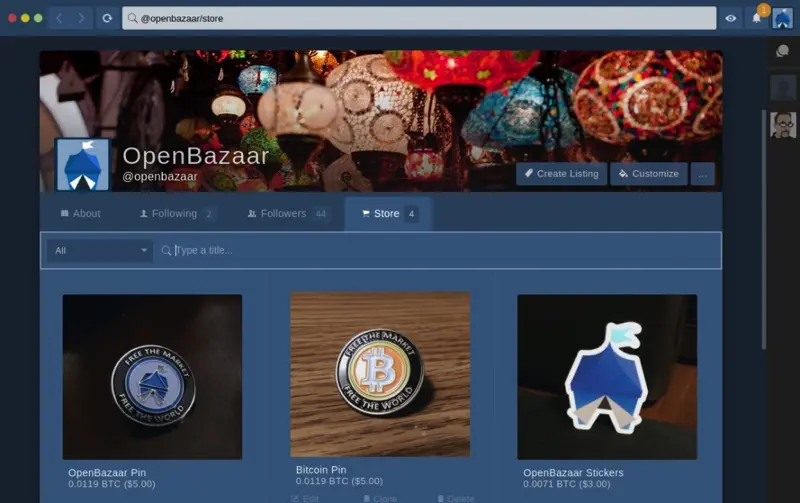Go forward with the right arrow button

click(x=81, y=18)
